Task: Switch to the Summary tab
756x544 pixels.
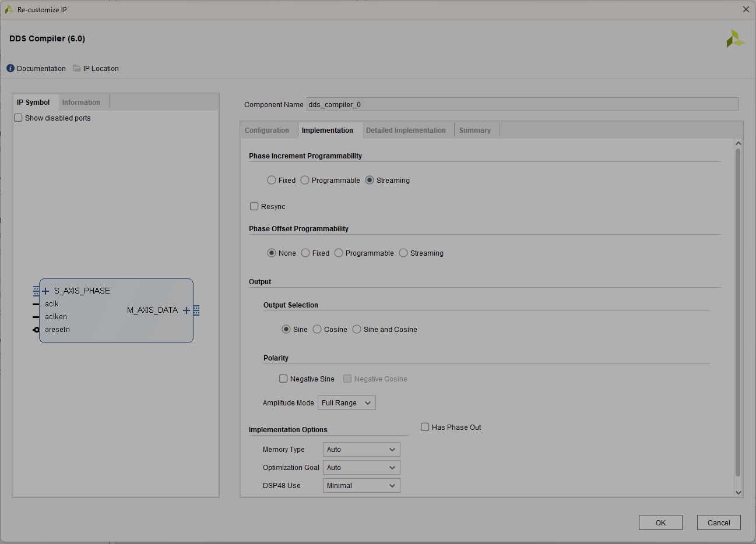Action: pyautogui.click(x=475, y=130)
